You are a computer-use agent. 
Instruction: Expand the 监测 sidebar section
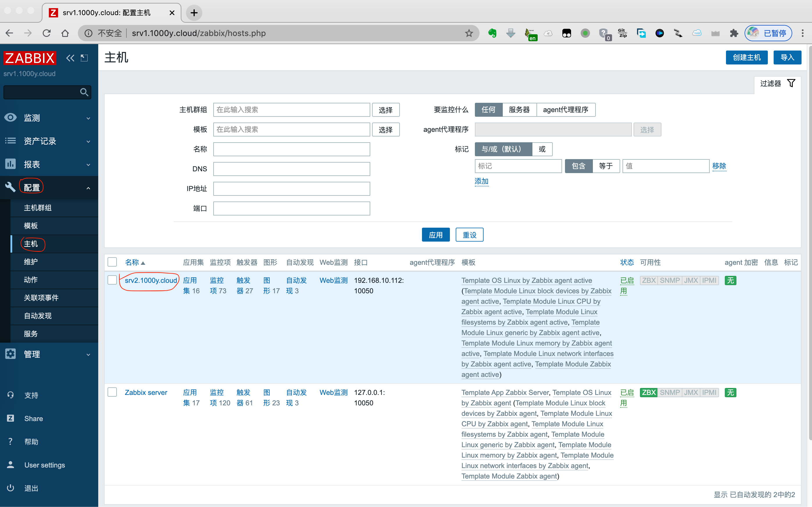point(32,117)
